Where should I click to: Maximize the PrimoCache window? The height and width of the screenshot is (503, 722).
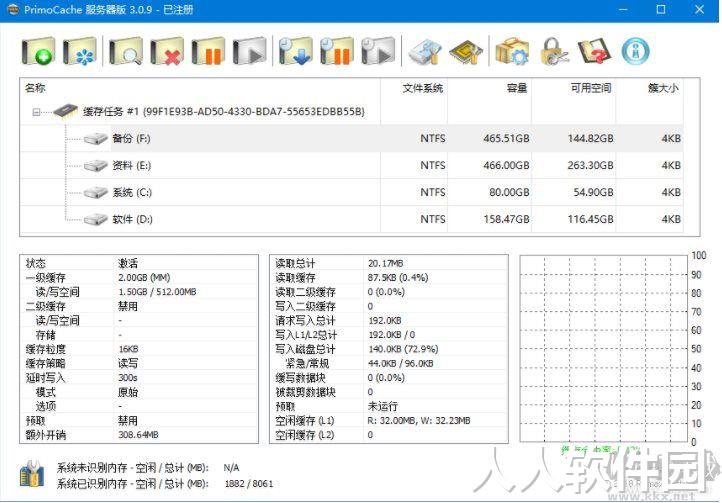(661, 9)
